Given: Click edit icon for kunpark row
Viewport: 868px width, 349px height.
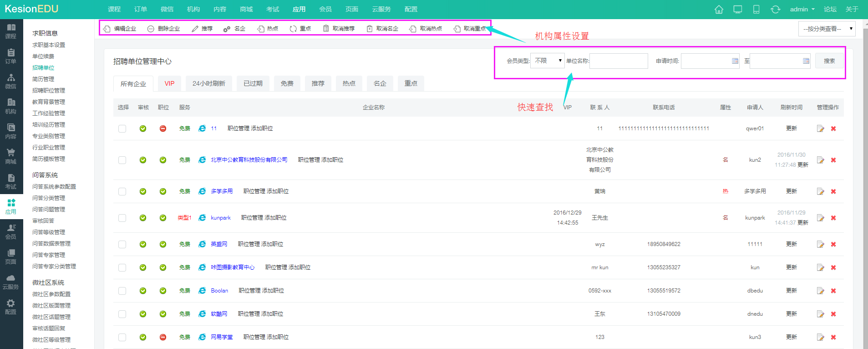Looking at the screenshot, I should coord(820,218).
